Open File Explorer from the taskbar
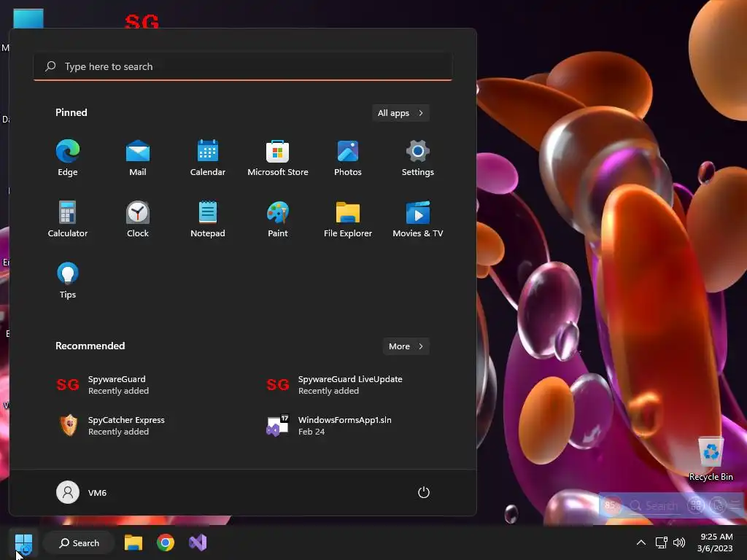747x560 pixels. 133,542
